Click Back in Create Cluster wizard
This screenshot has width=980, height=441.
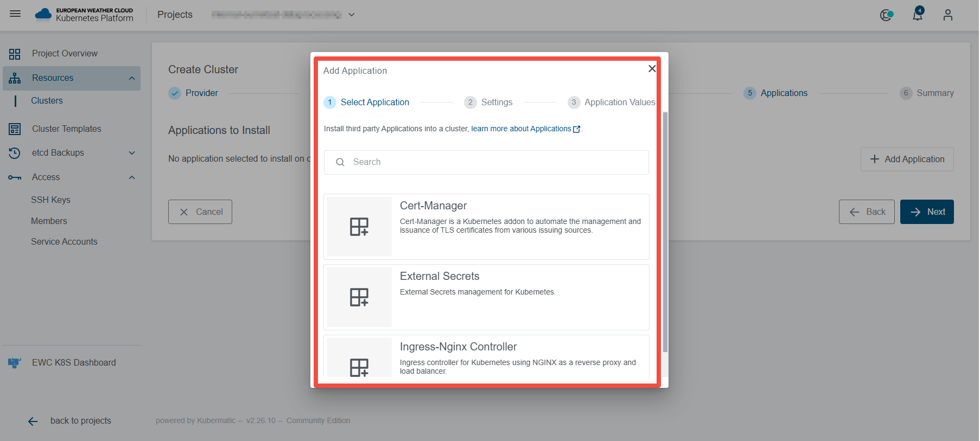(867, 212)
